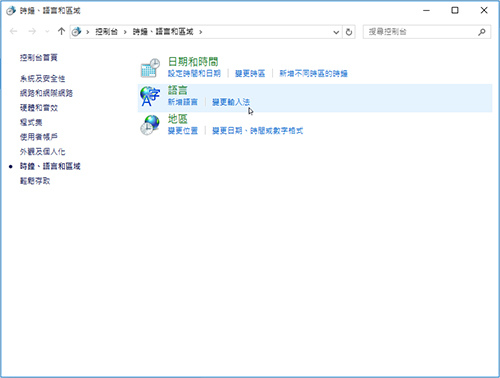
Task: Open 外觀及個人化 category in sidebar
Action: 42,152
